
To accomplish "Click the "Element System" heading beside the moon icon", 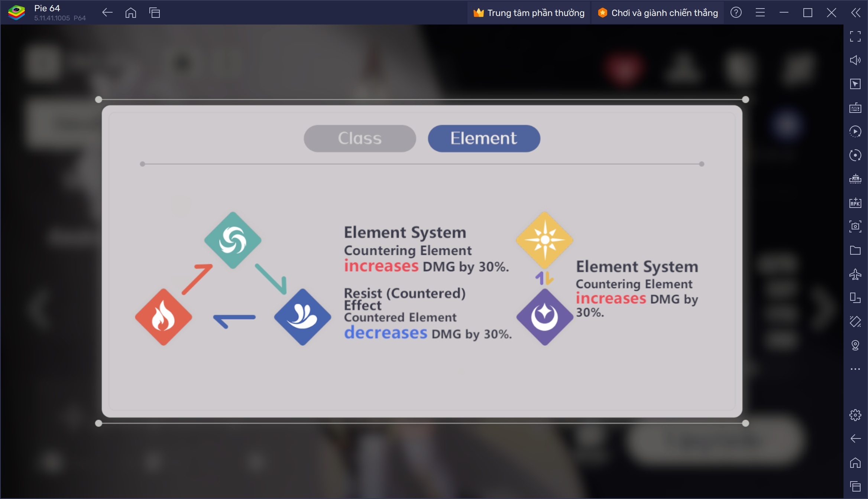I will point(637,267).
